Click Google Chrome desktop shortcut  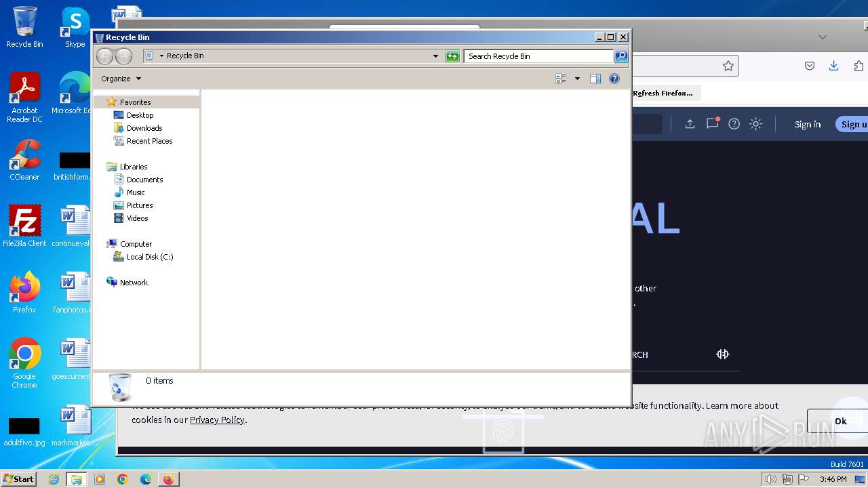point(24,363)
